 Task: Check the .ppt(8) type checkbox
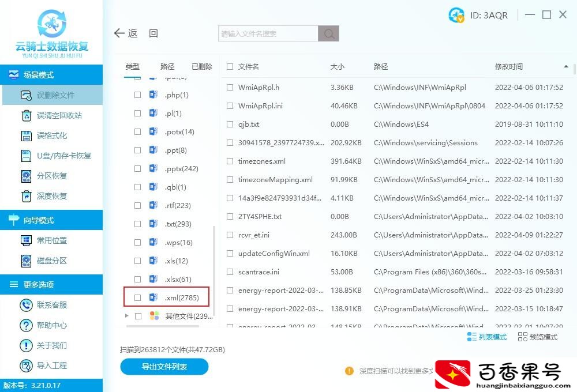point(138,150)
